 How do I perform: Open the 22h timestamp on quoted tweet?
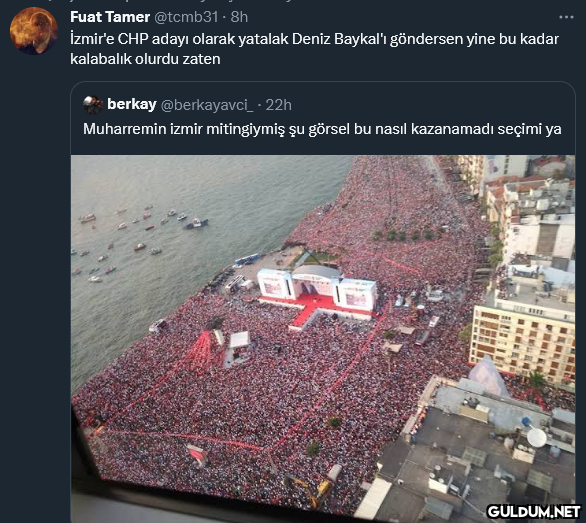278,105
